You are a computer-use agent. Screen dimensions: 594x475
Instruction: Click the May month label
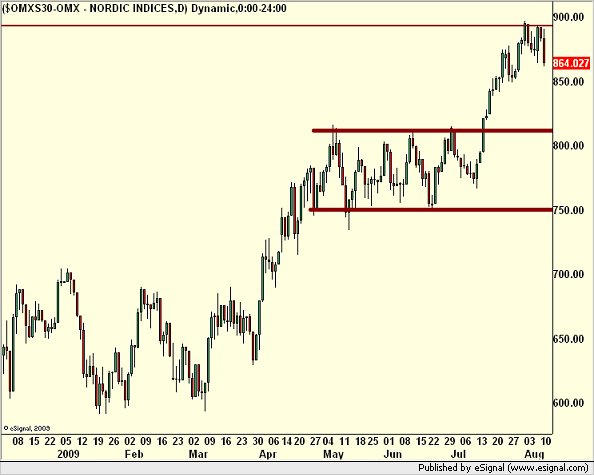tap(333, 454)
